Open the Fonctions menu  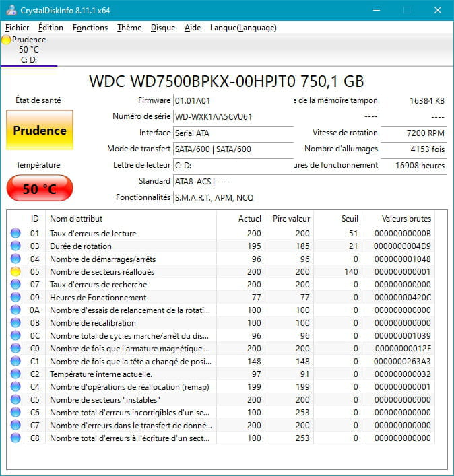coord(90,28)
